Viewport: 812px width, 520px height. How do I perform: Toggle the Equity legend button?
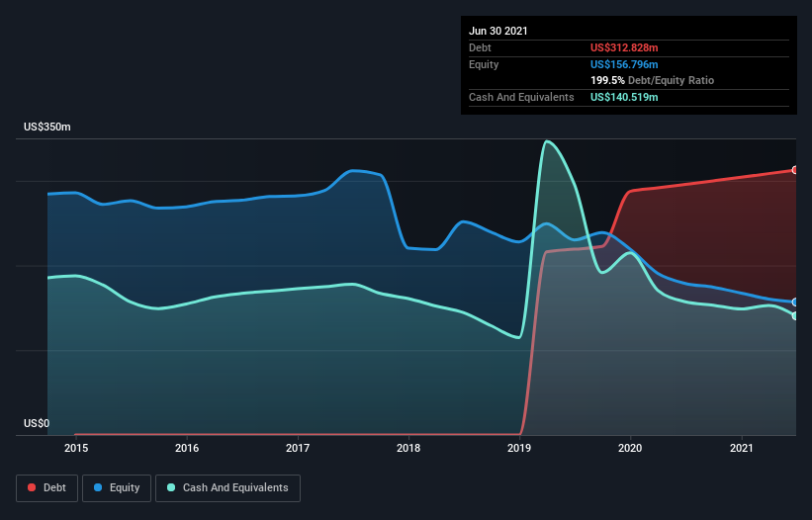[x=117, y=488]
